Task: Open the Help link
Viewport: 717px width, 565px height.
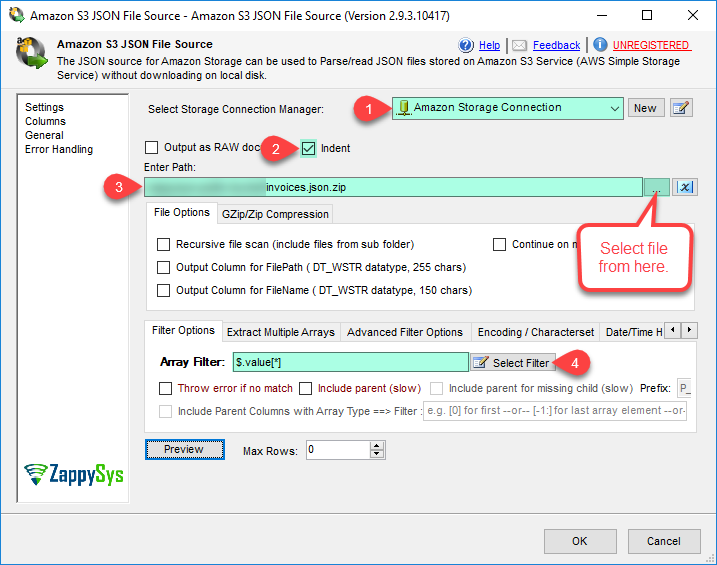Action: tap(489, 45)
